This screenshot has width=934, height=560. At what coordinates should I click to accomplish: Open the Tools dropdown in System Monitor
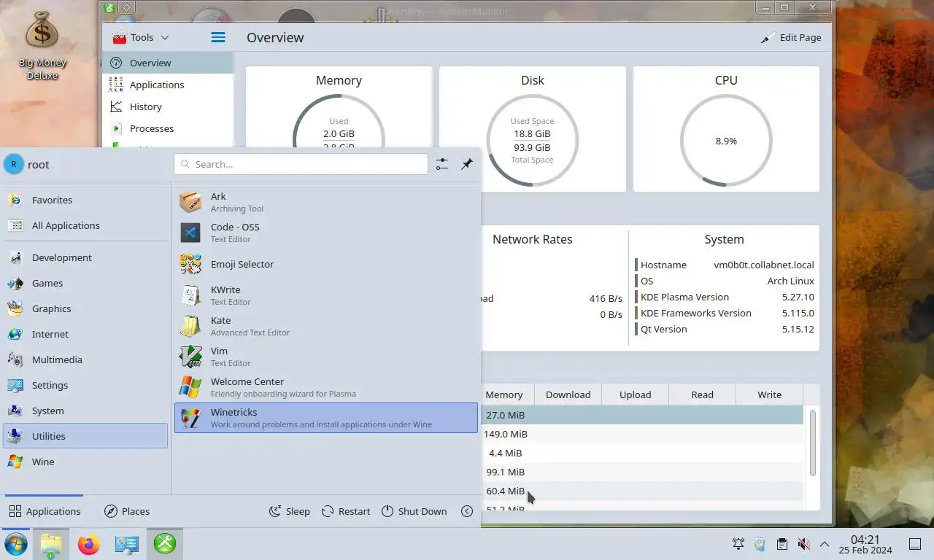coord(140,37)
